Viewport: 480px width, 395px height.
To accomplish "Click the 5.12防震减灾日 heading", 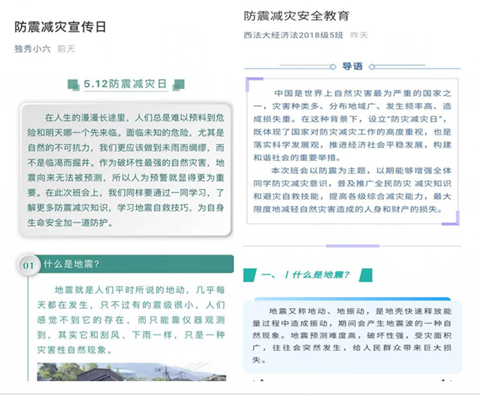I will 125,84.
